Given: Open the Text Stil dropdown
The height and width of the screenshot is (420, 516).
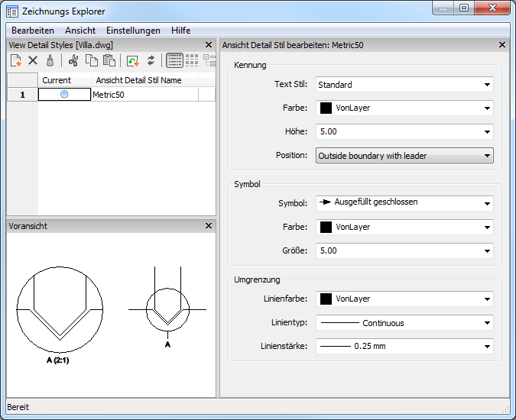Looking at the screenshot, I should click(x=404, y=85).
